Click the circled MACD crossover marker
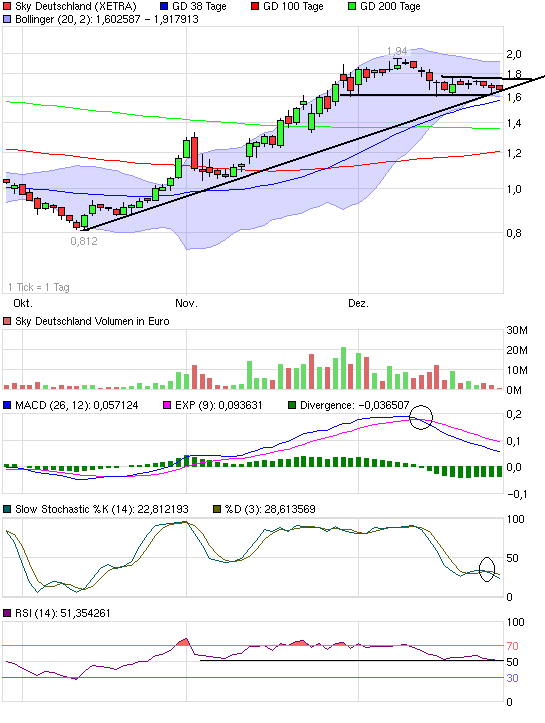 click(421, 417)
